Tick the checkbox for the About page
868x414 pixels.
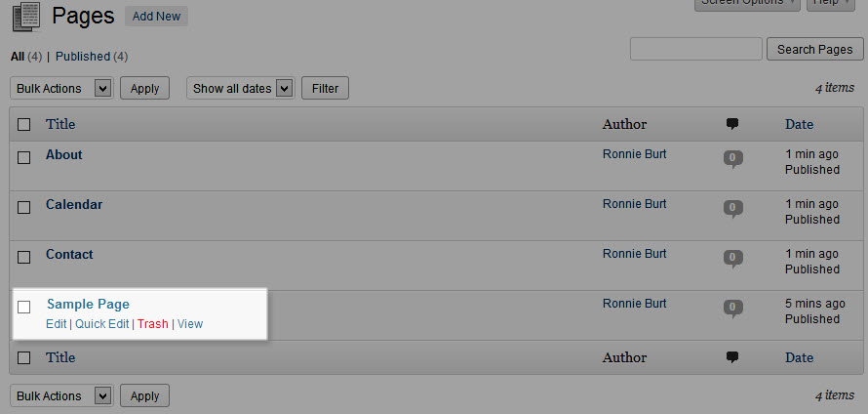pos(24,156)
